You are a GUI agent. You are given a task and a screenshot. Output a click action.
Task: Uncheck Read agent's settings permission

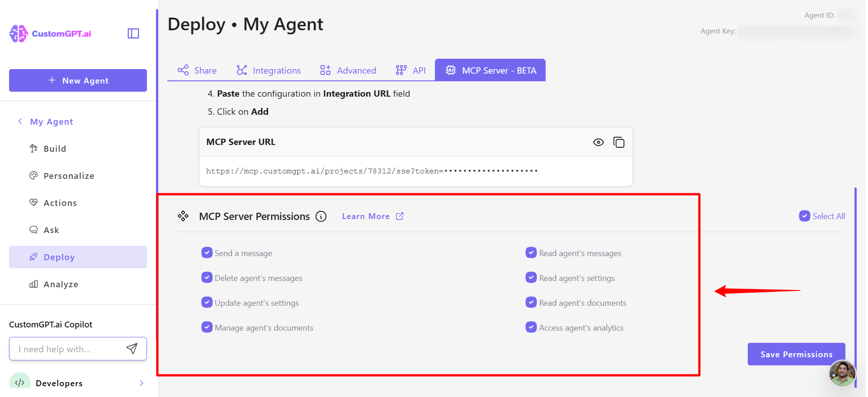coord(531,277)
